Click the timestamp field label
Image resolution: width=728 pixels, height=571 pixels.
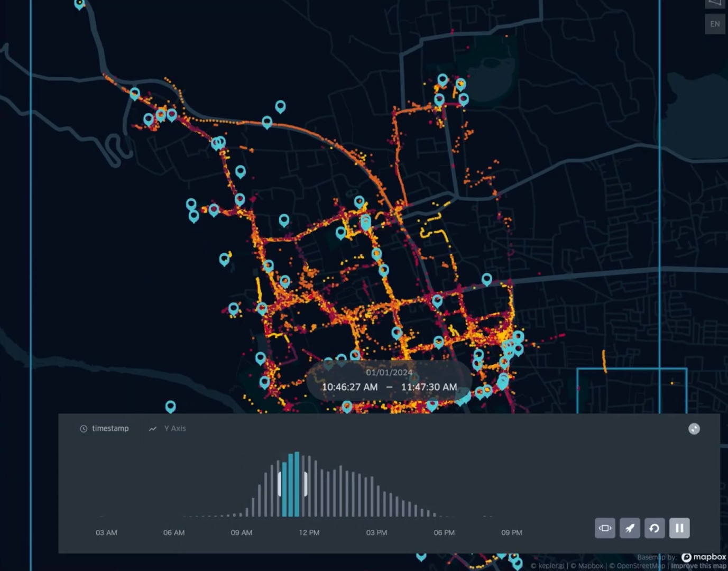(110, 428)
